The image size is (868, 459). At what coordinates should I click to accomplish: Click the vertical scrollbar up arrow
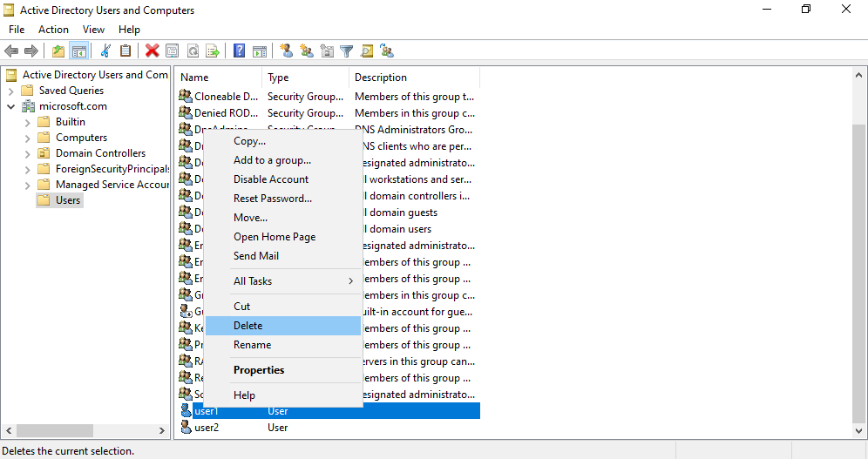click(858, 75)
